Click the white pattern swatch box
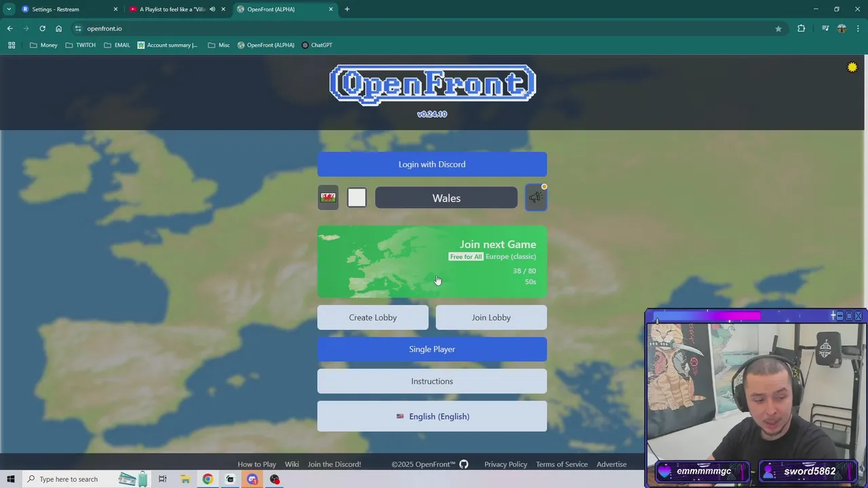868x488 pixels. tap(357, 197)
